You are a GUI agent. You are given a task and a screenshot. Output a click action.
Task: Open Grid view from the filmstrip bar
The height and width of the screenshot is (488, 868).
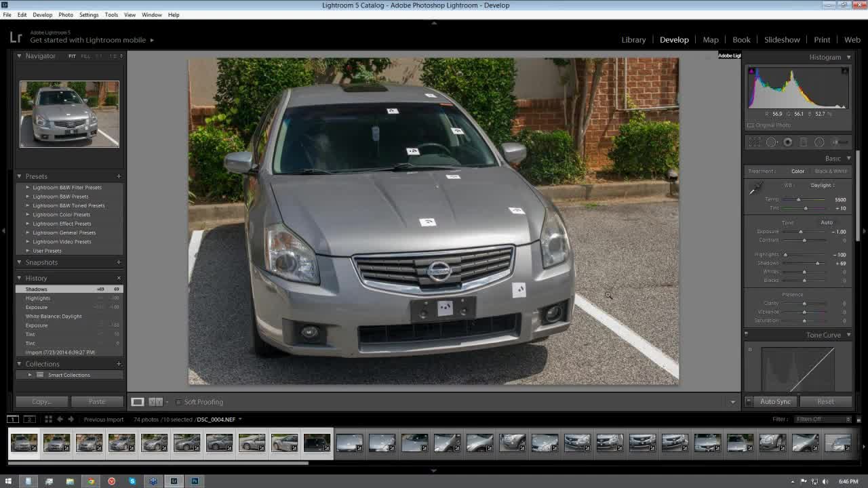tap(48, 420)
